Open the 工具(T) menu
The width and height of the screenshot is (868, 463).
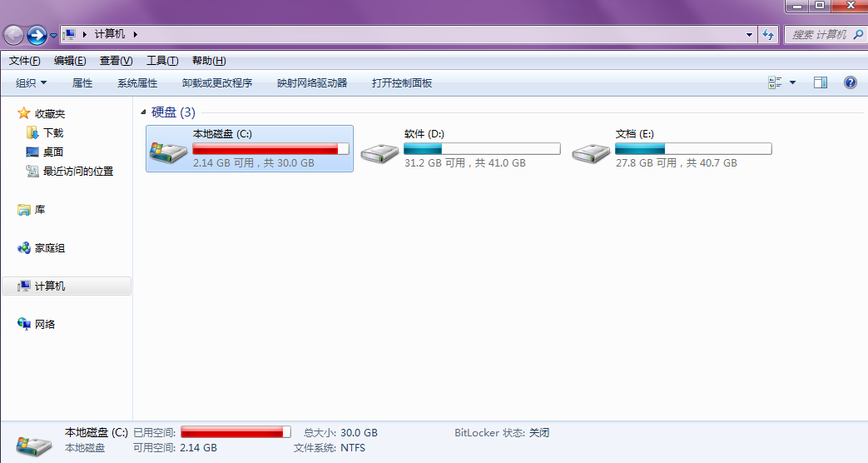pyautogui.click(x=162, y=61)
